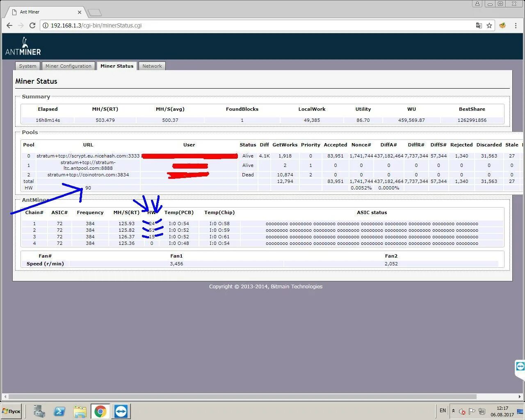The height and width of the screenshot is (420, 525).
Task: Click the browser forward arrow
Action: 21,25
